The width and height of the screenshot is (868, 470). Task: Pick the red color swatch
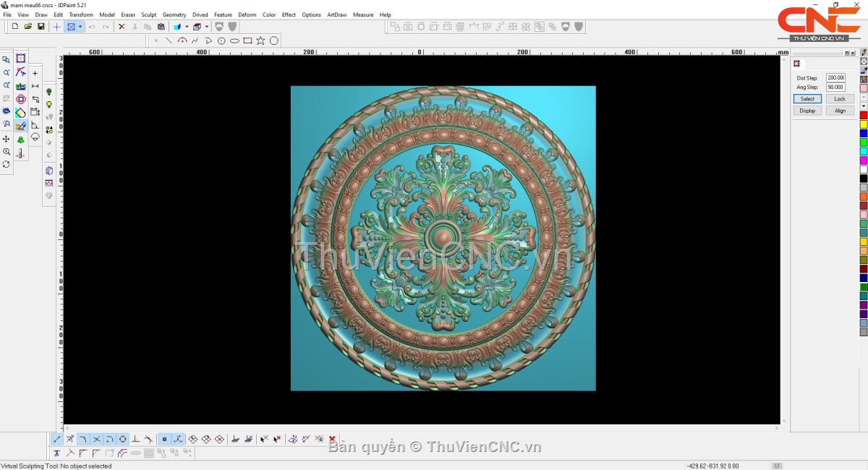[864, 116]
